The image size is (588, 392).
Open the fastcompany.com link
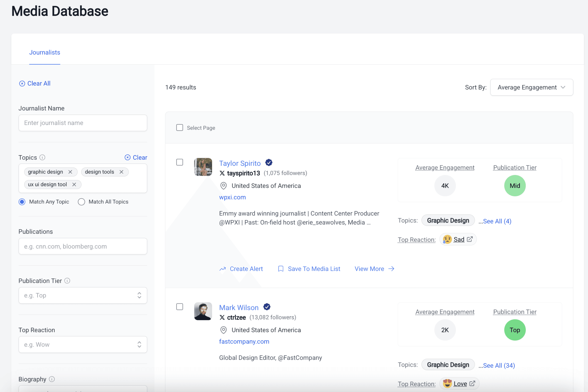pos(244,341)
